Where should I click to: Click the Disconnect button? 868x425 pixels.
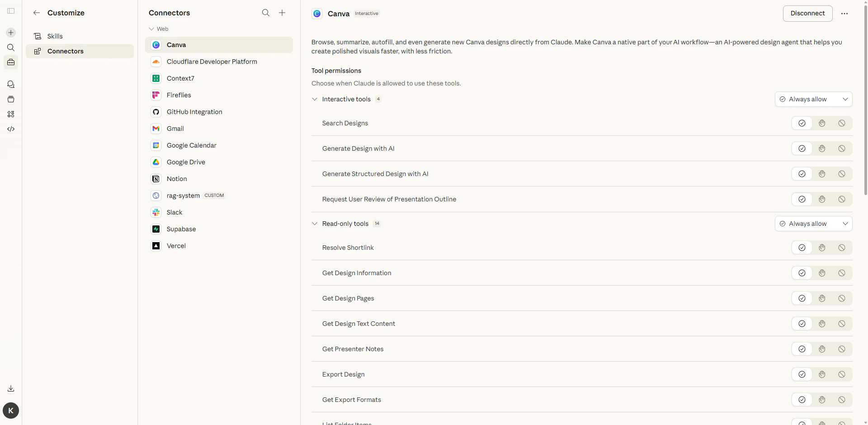807,14
